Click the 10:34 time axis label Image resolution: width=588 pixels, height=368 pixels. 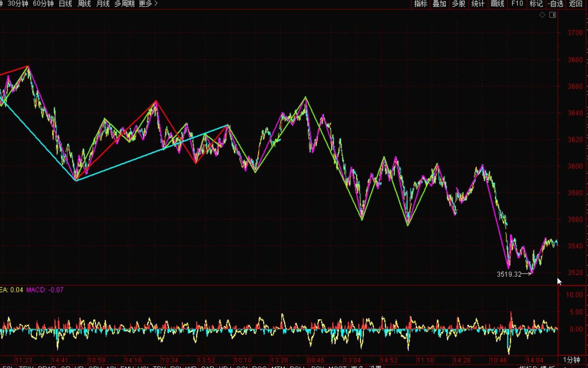click(x=170, y=360)
